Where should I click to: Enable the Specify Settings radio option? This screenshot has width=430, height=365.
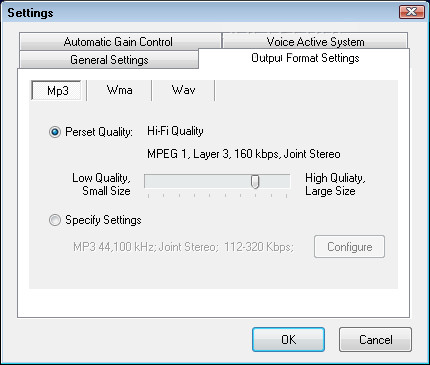point(55,220)
